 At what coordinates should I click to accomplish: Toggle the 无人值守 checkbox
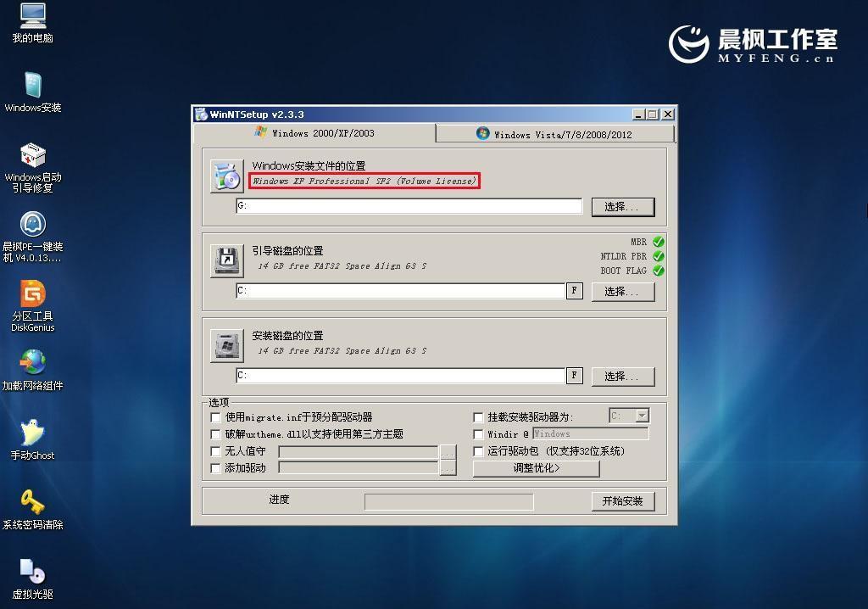[216, 451]
